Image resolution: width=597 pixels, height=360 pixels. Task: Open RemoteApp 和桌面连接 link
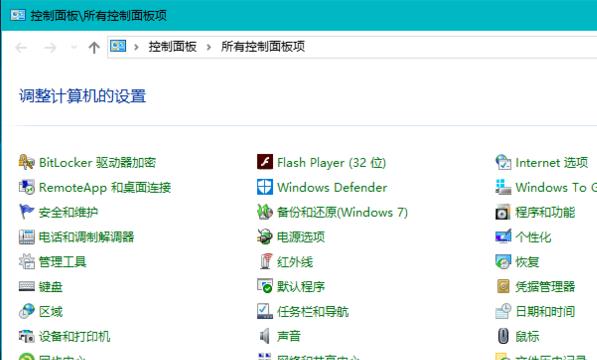[x=105, y=187]
